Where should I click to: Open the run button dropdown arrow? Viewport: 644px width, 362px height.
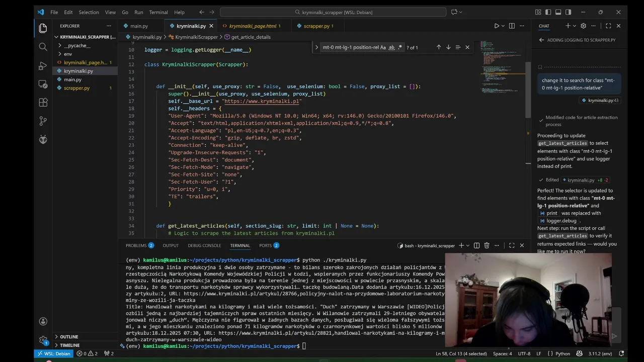point(503,26)
